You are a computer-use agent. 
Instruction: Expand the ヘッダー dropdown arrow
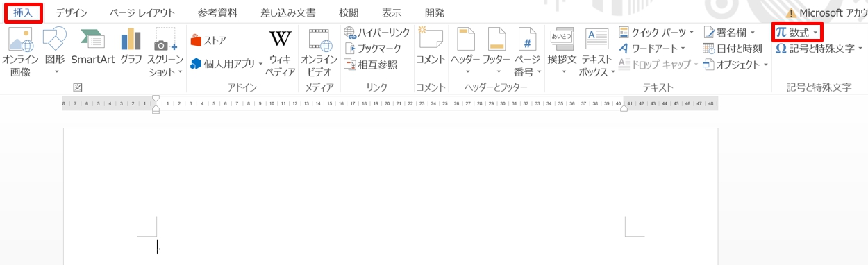pyautogui.click(x=467, y=72)
